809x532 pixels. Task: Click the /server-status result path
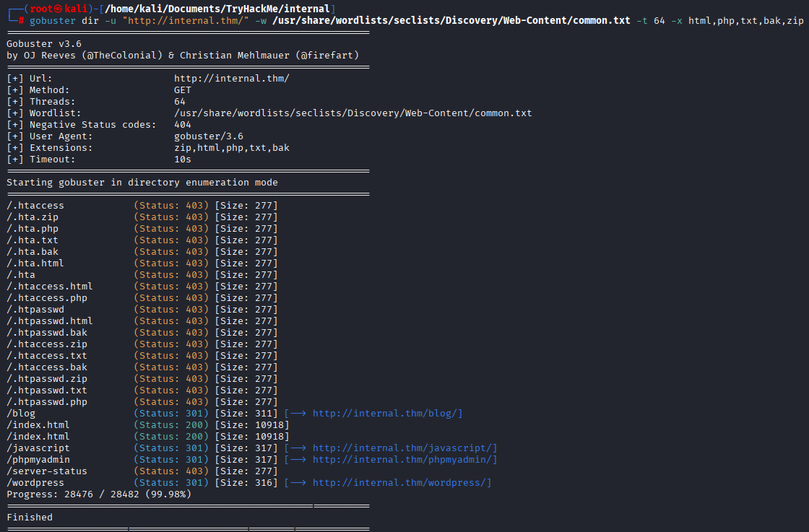(47, 471)
